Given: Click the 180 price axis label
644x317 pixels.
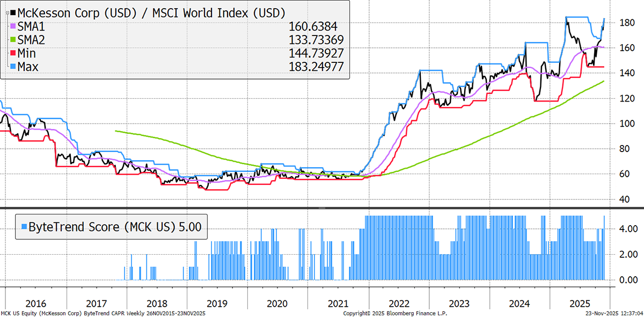Looking at the screenshot, I should 625,23.
